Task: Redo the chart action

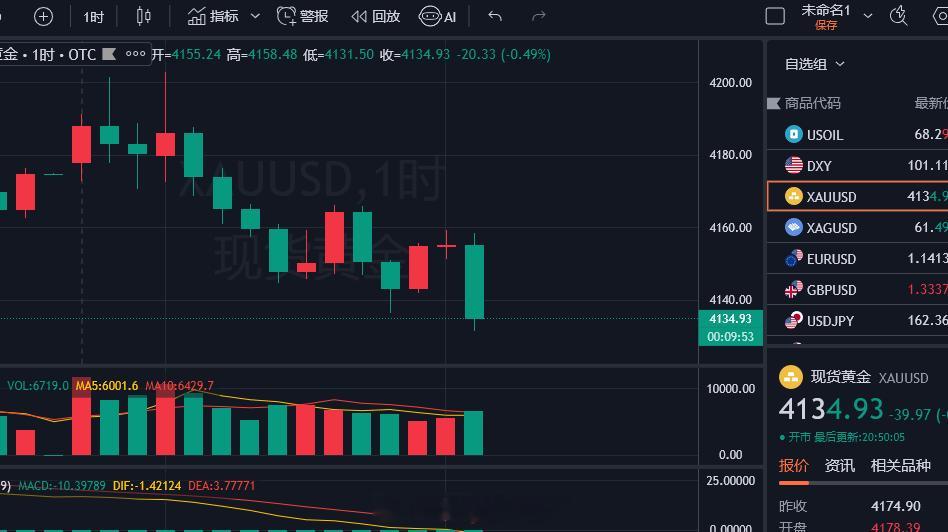Action: pos(539,16)
